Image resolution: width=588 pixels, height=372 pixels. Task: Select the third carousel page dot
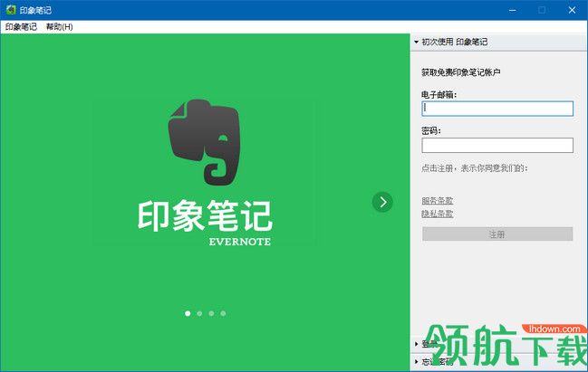pyautogui.click(x=211, y=313)
